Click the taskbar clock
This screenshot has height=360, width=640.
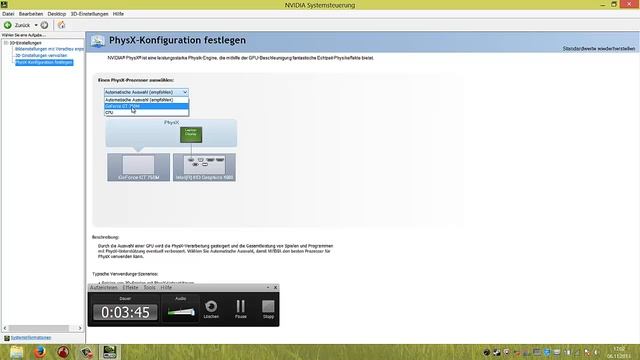coord(619,352)
